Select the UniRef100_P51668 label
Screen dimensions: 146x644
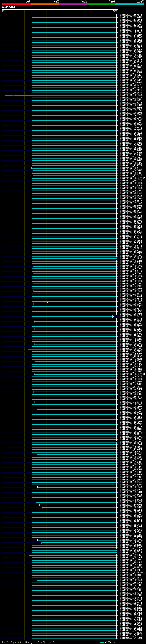131,120
